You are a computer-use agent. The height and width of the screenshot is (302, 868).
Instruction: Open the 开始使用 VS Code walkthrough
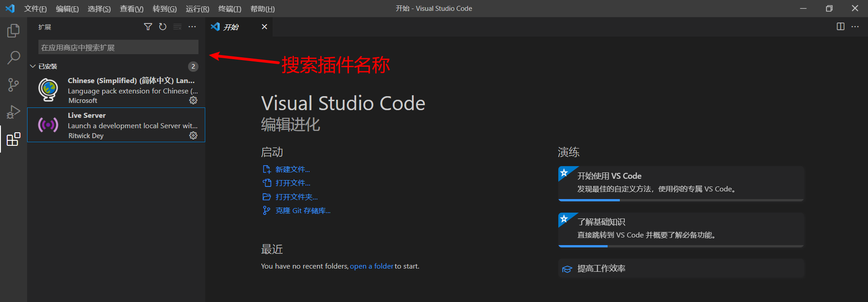pos(681,183)
